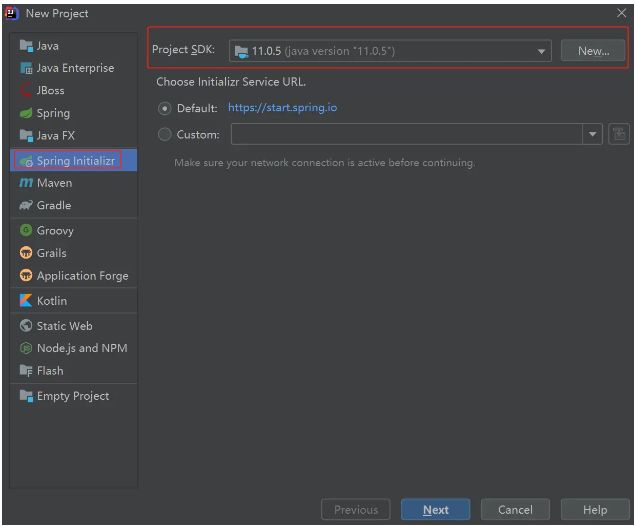The image size is (636, 527).
Task: Click the red JBoss icon
Action: [x=26, y=90]
